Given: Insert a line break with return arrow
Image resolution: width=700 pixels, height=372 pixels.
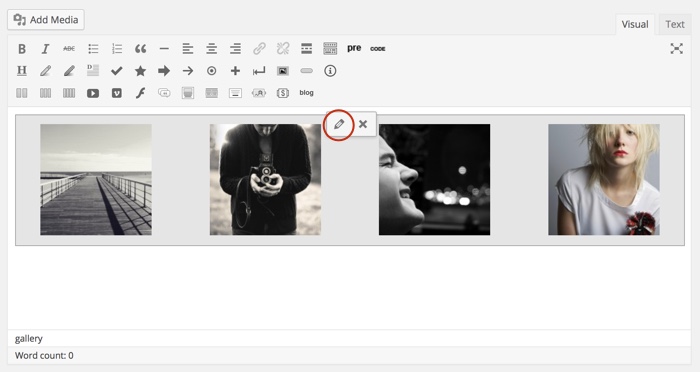Looking at the screenshot, I should [259, 71].
